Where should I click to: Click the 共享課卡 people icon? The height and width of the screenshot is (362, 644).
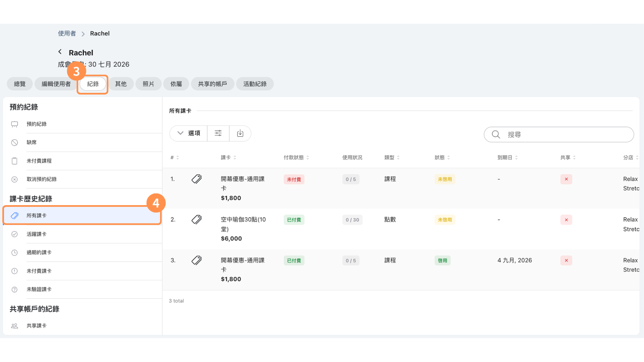click(14, 326)
